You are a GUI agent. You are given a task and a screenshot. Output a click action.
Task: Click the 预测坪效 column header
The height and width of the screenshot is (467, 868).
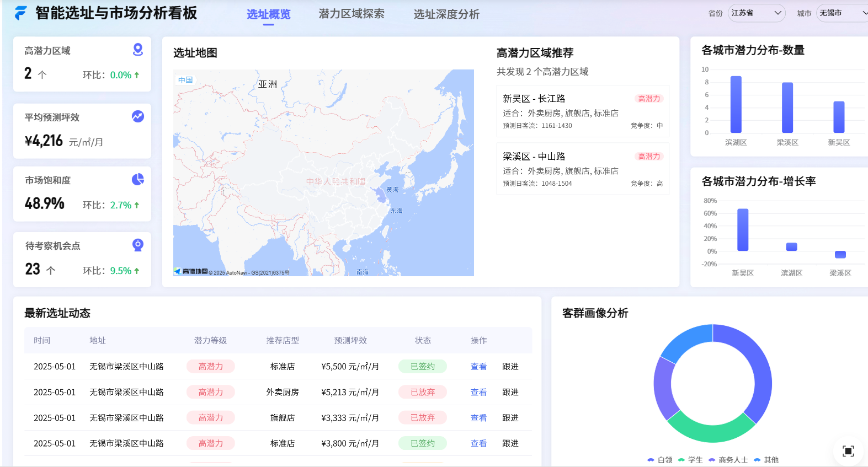click(350, 341)
